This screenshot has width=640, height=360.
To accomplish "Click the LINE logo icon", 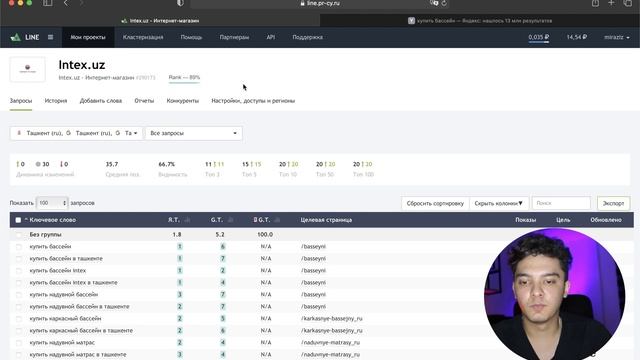I will (x=16, y=37).
